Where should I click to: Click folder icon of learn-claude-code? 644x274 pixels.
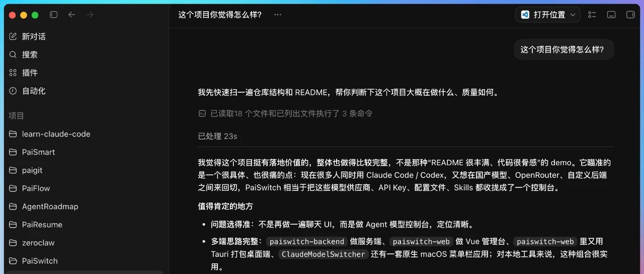[13, 134]
